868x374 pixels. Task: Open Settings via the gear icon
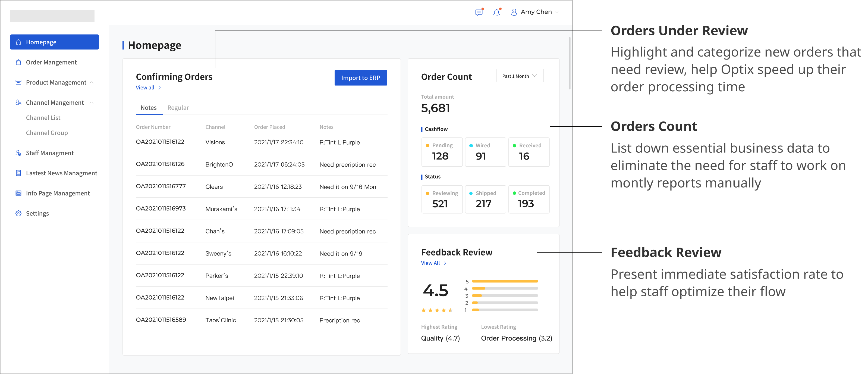click(x=18, y=213)
